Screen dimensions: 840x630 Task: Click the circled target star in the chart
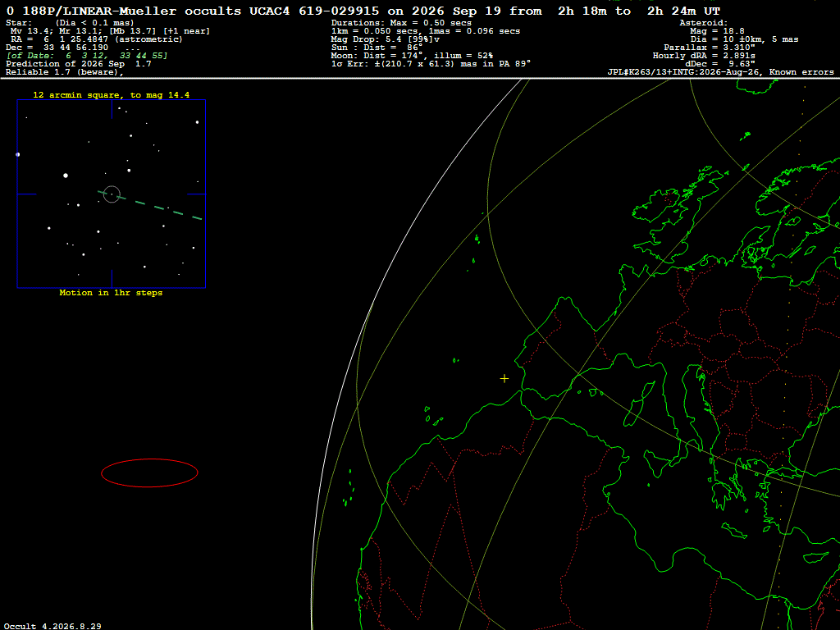112,194
